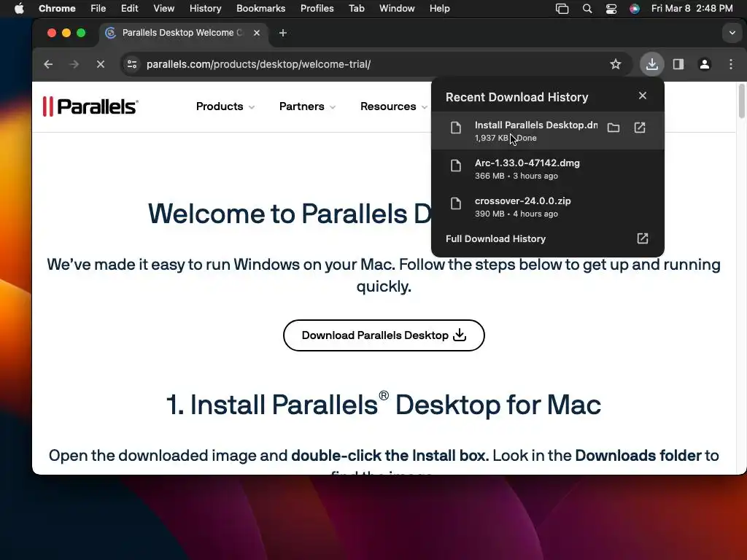747x560 pixels.
Task: Open the Bookmarks menu
Action: (x=260, y=9)
